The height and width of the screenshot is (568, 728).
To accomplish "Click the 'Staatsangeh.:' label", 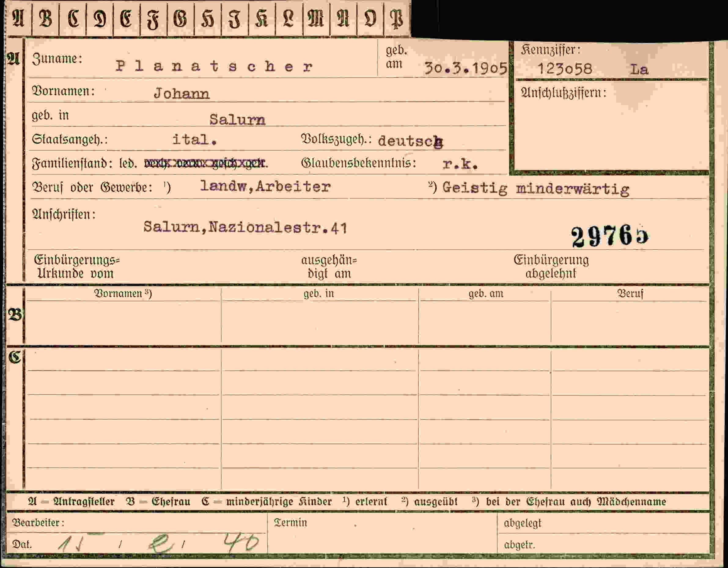I will pyautogui.click(x=70, y=139).
